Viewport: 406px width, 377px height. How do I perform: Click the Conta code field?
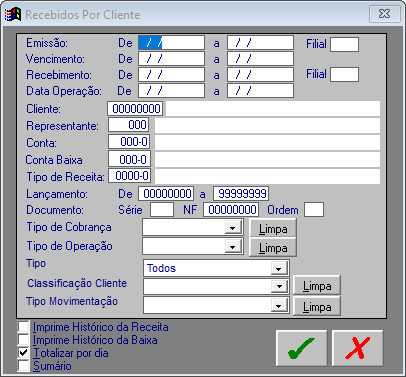click(x=129, y=142)
